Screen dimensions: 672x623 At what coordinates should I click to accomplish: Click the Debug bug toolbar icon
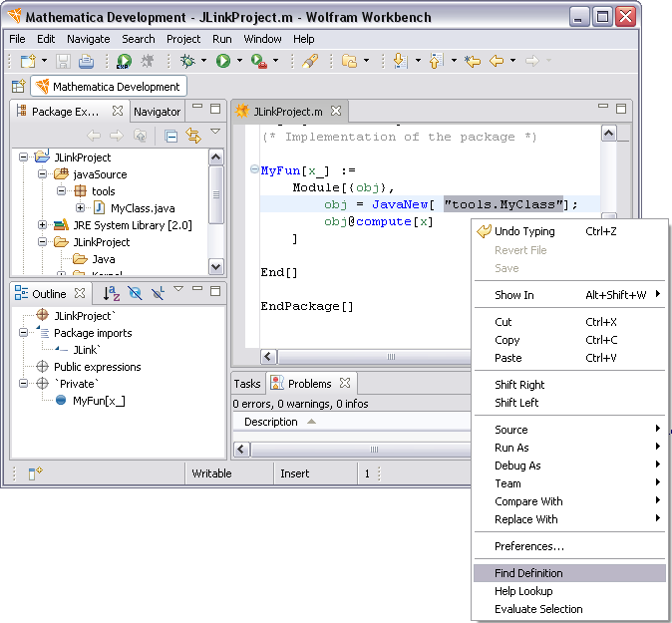pyautogui.click(x=187, y=61)
